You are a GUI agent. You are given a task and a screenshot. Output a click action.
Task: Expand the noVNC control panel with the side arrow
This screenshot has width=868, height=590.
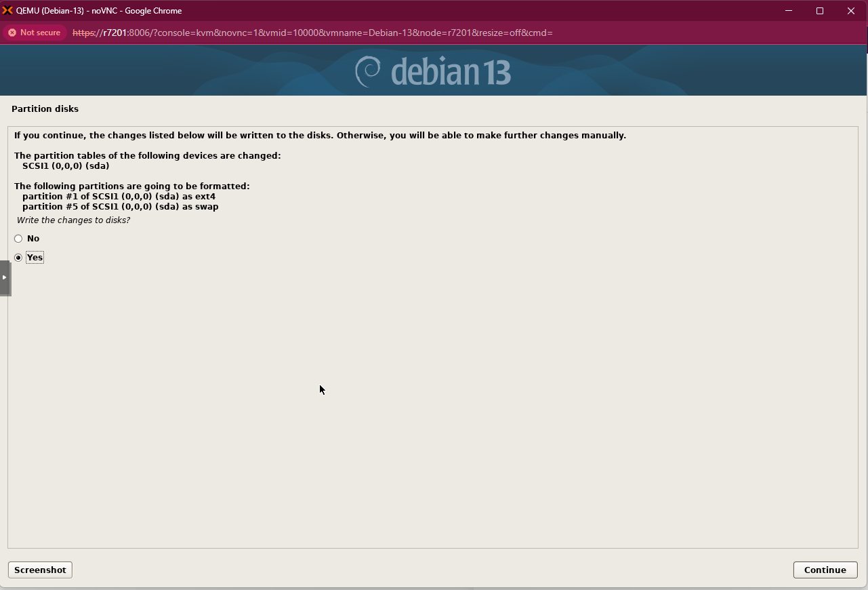tap(4, 278)
